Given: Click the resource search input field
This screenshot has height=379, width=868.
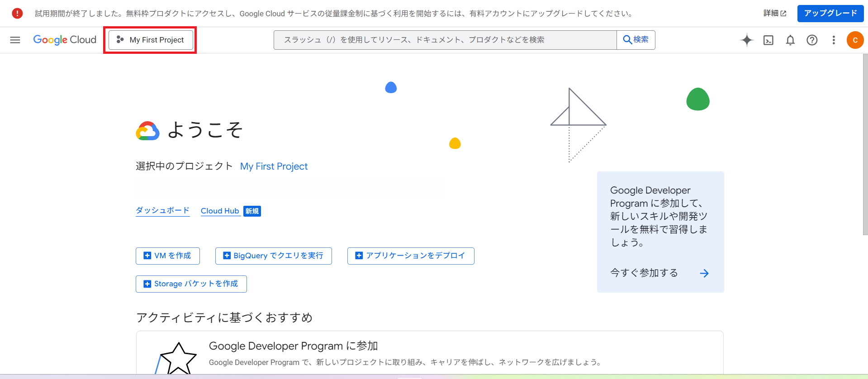Looking at the screenshot, I should [x=445, y=40].
